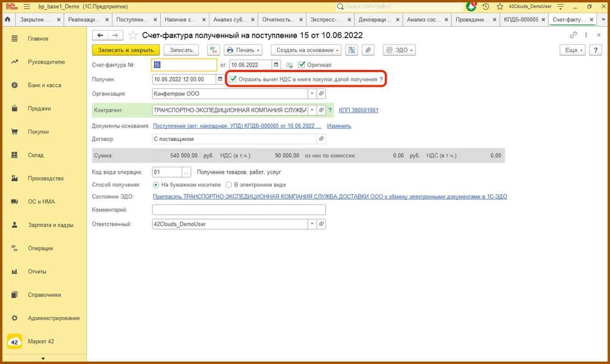Select В электронном виде radio button

(229, 185)
